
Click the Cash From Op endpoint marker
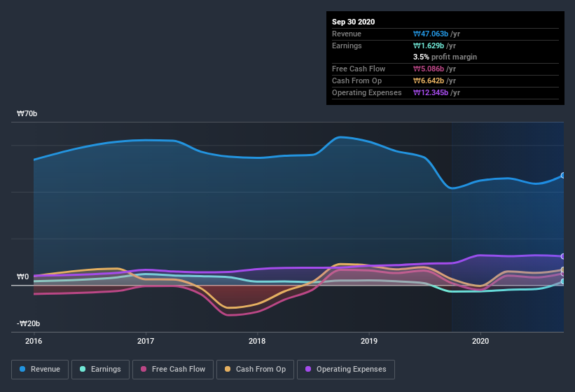(x=562, y=270)
